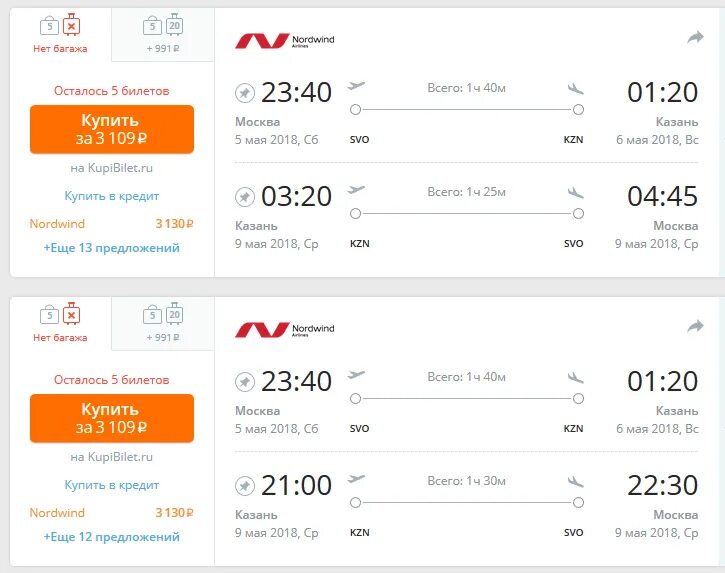Screen dimensions: 725x573
Task: Pin the 23:40 flight in second ticket
Action: pos(245,382)
